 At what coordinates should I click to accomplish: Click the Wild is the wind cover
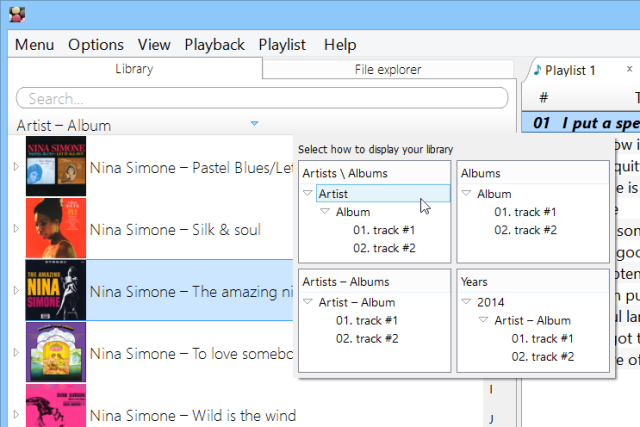tap(56, 405)
